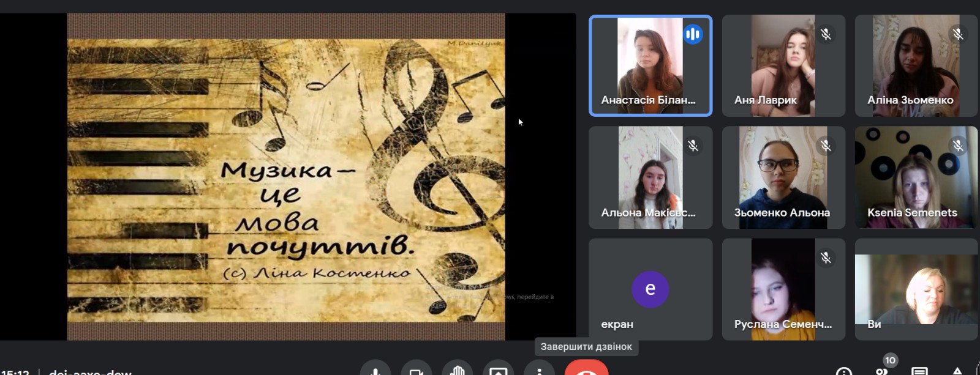980x375 pixels.
Task: Click the speaking indicator on Анастасія Білан tile
Action: click(693, 34)
